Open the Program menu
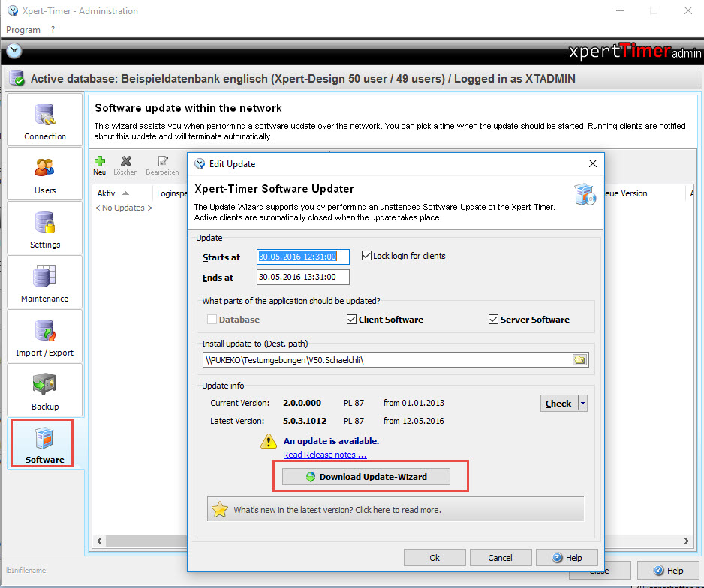 [23, 29]
